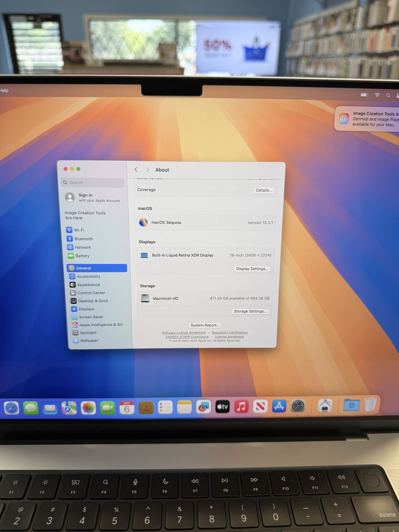
Task: Launch Reminders from the Dock
Action: click(165, 408)
